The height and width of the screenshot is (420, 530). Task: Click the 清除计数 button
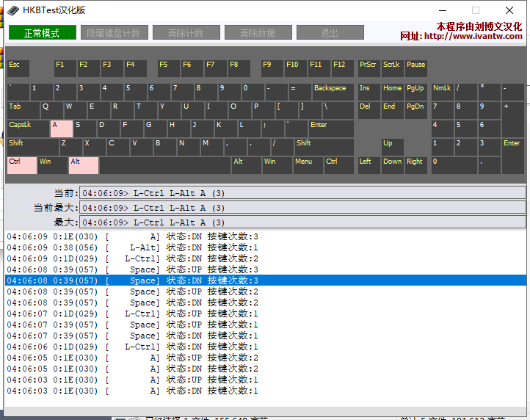(186, 32)
